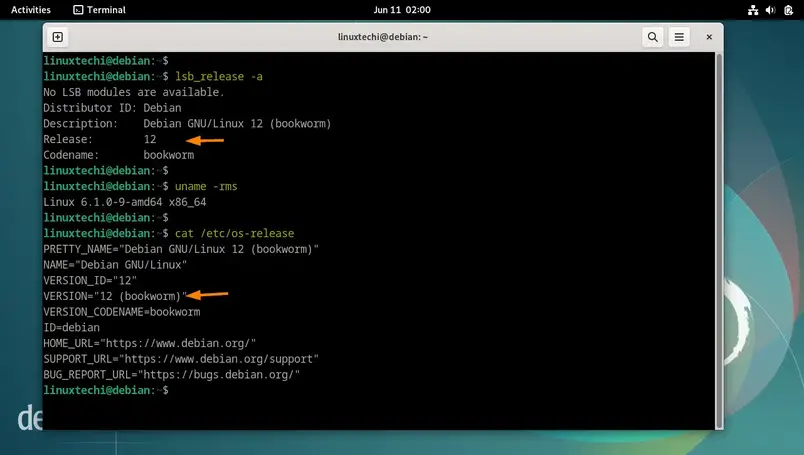This screenshot has height=455, width=804.
Task: Click the last empty prompt line
Action: (106, 390)
